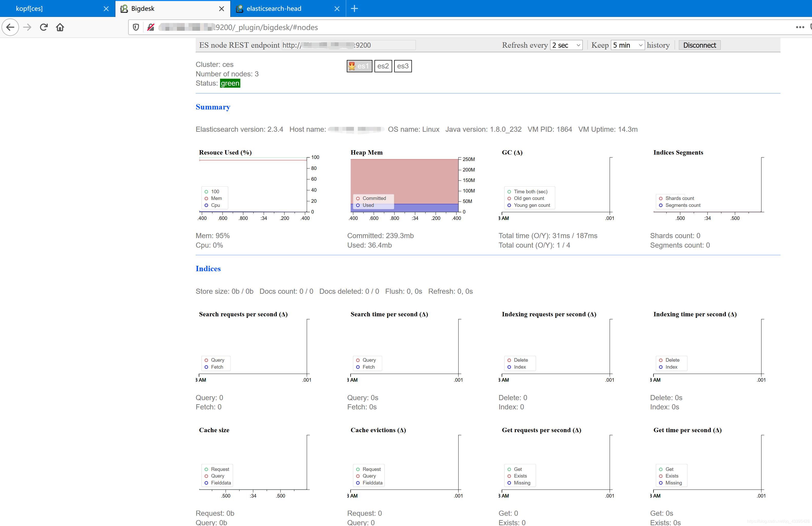The image size is (812, 526).
Task: Click the 'Flush: 0, 0s' text
Action: coord(404,291)
